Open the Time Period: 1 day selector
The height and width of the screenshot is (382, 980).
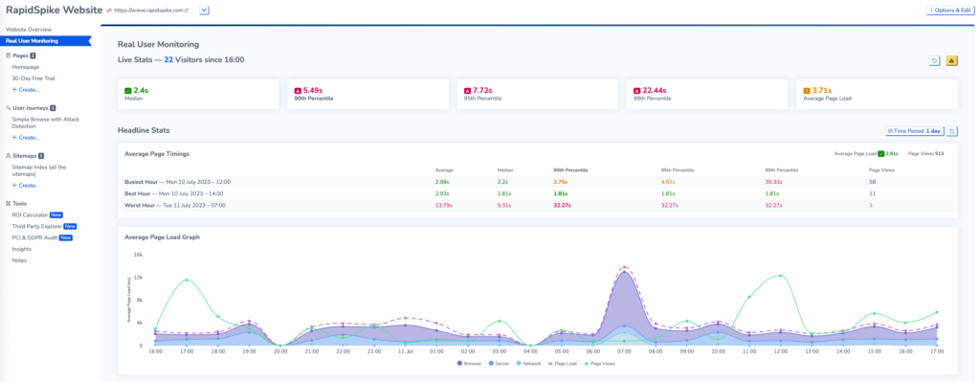(914, 131)
